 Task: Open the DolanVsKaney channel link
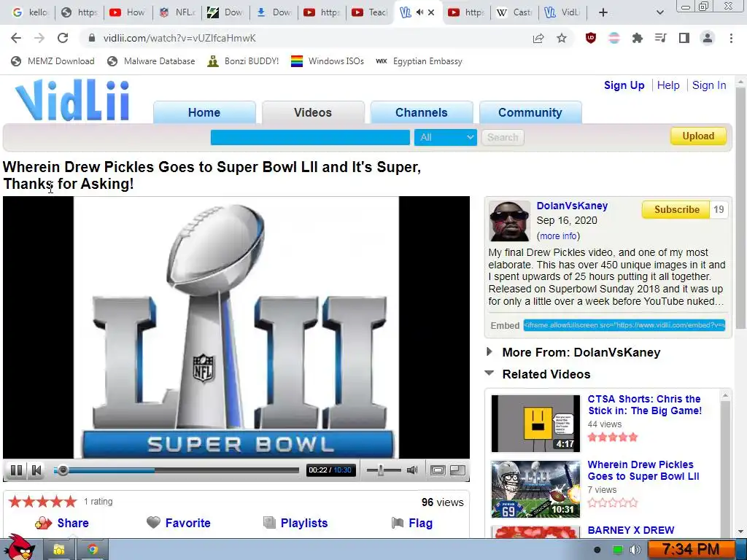click(572, 206)
